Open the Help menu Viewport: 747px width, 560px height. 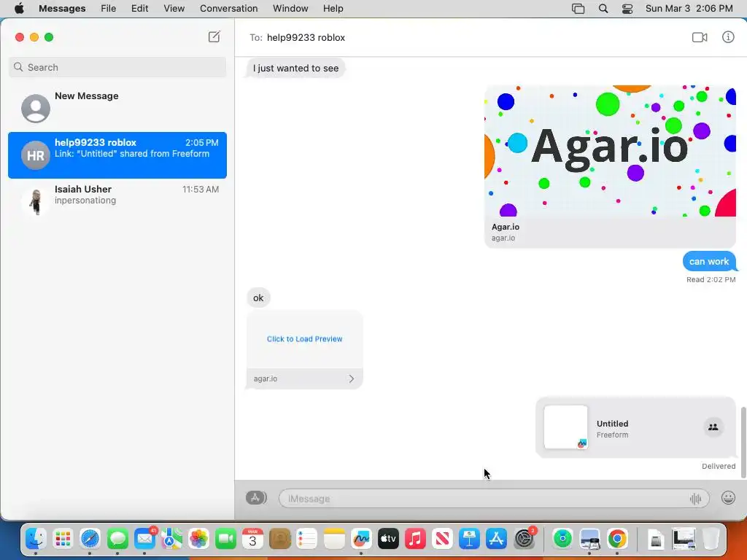(333, 9)
